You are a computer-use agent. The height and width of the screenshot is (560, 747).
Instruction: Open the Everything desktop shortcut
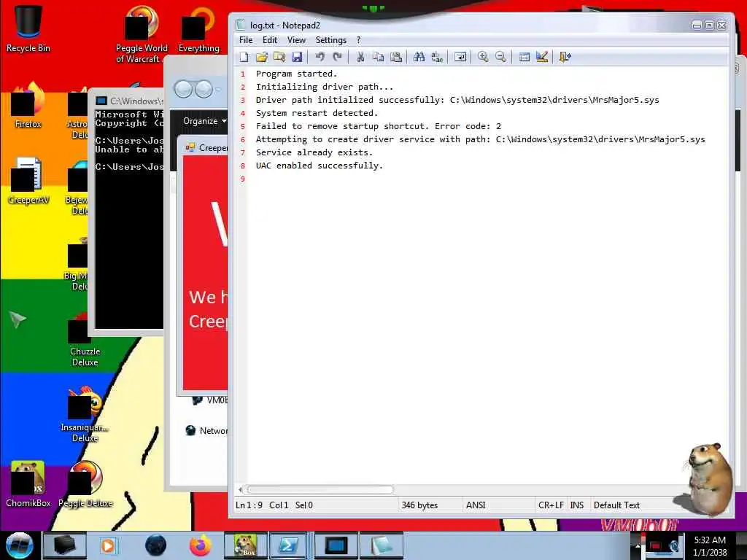pos(198,29)
